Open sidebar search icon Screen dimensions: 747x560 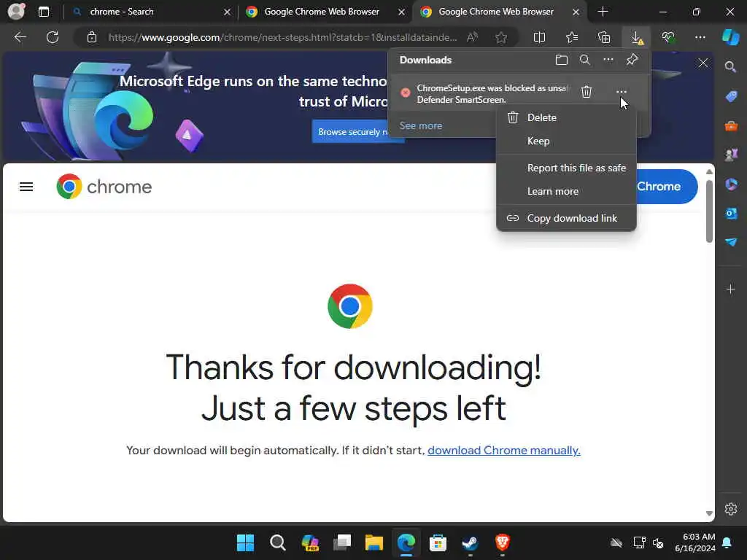coord(730,67)
